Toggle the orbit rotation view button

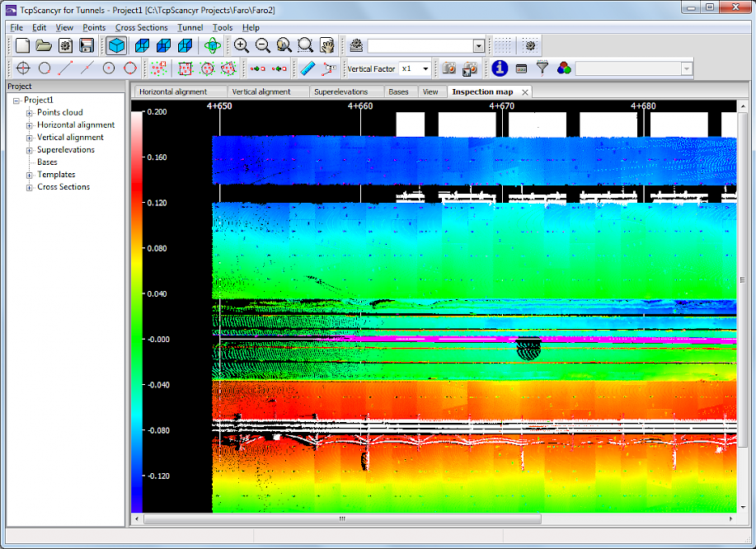coord(212,45)
